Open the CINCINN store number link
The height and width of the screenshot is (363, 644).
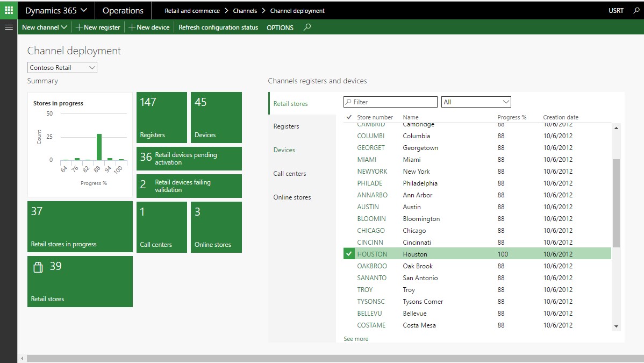pos(370,243)
